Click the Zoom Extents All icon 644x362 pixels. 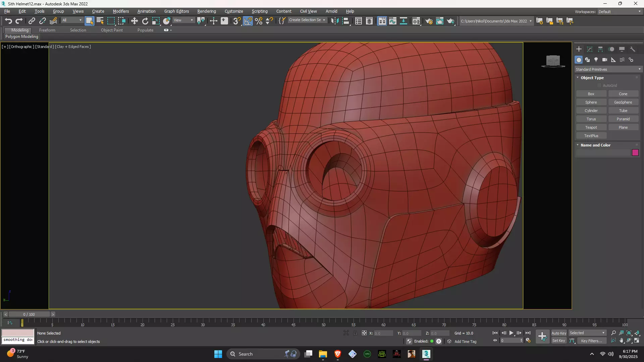pos(637,333)
